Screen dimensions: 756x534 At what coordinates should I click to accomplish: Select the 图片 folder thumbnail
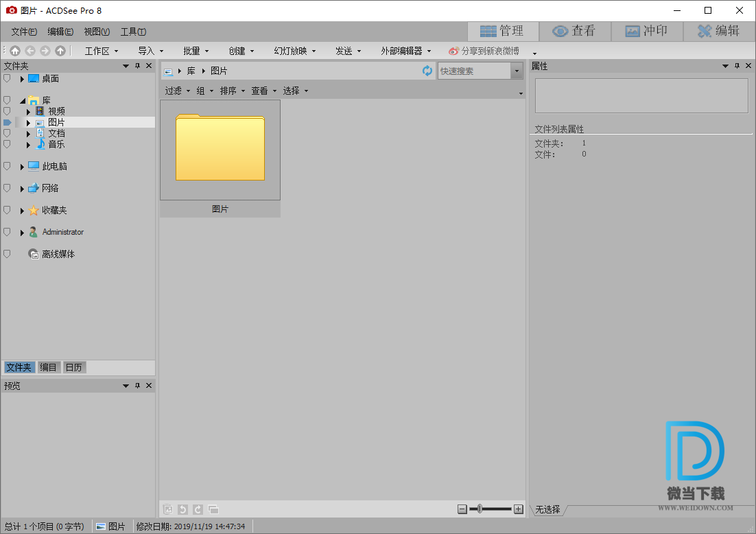(x=220, y=150)
